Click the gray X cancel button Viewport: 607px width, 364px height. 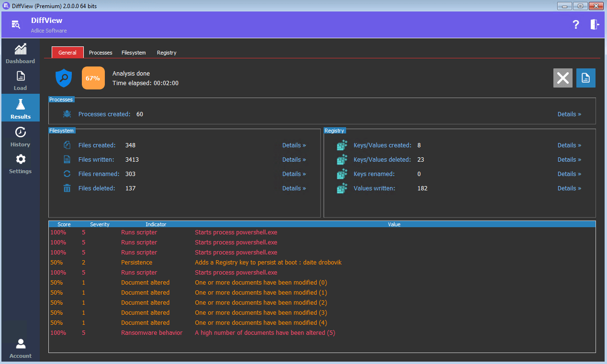(562, 78)
